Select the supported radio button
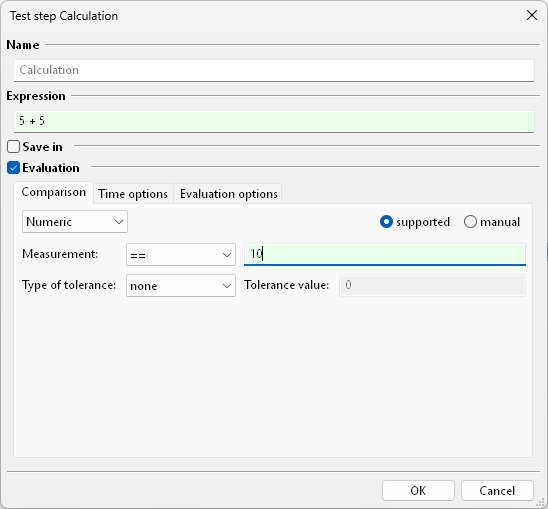 point(386,222)
